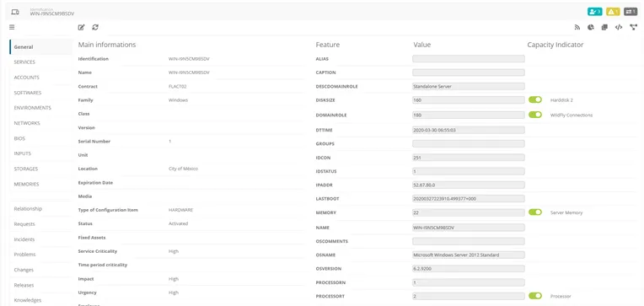Click the teal user-check badge
Viewport: 644px width, 306px height.
pos(595,12)
